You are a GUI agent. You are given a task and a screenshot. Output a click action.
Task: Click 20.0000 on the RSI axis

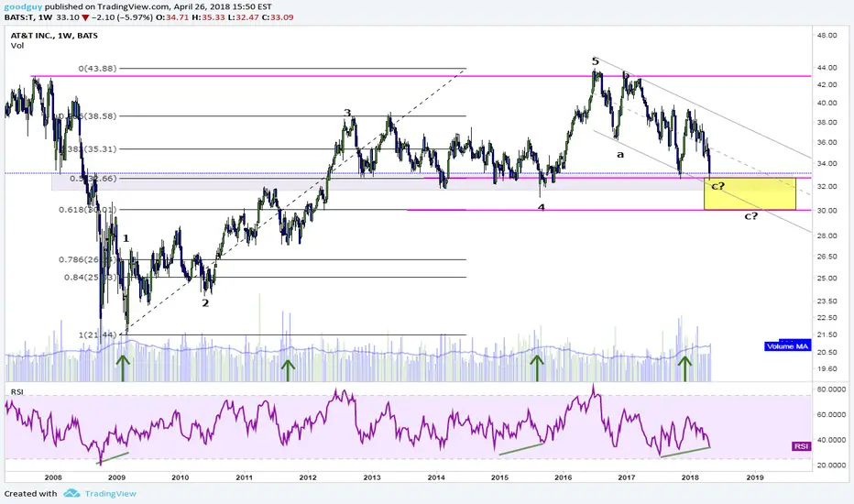point(831,465)
